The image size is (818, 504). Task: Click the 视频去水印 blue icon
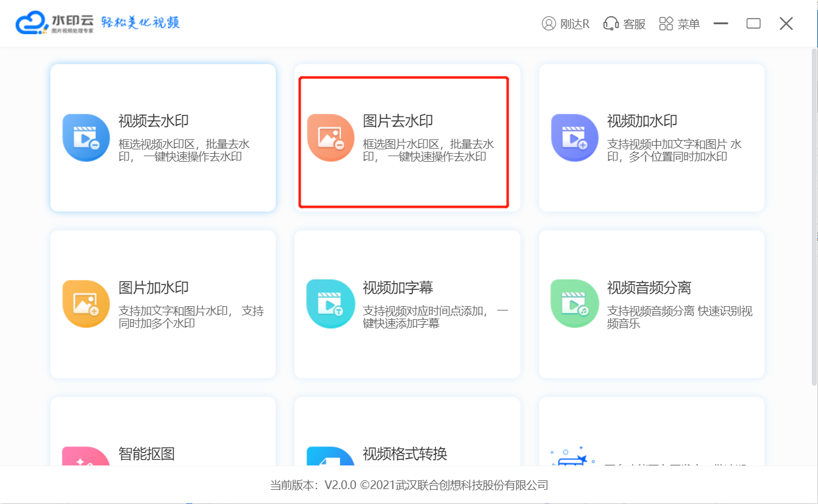click(x=86, y=138)
